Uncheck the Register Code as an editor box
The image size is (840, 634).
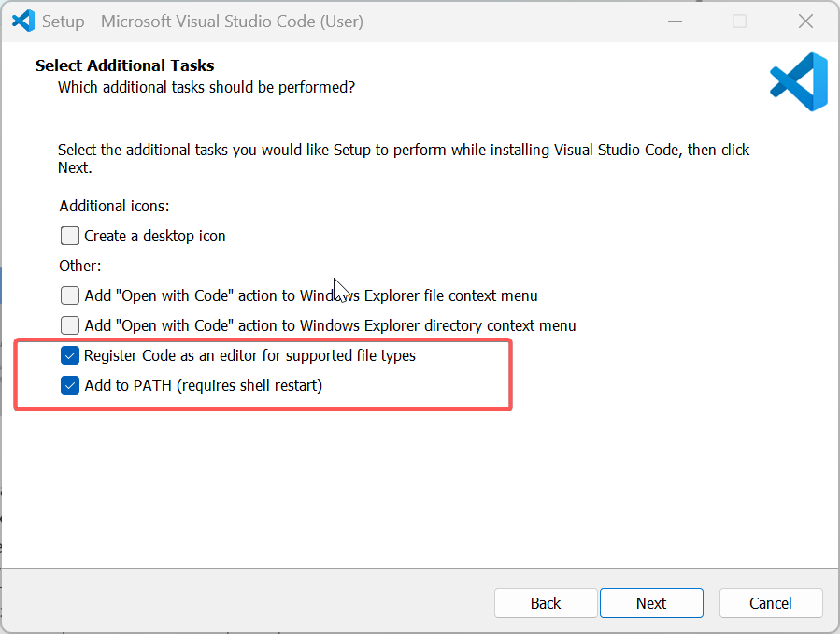(x=70, y=355)
